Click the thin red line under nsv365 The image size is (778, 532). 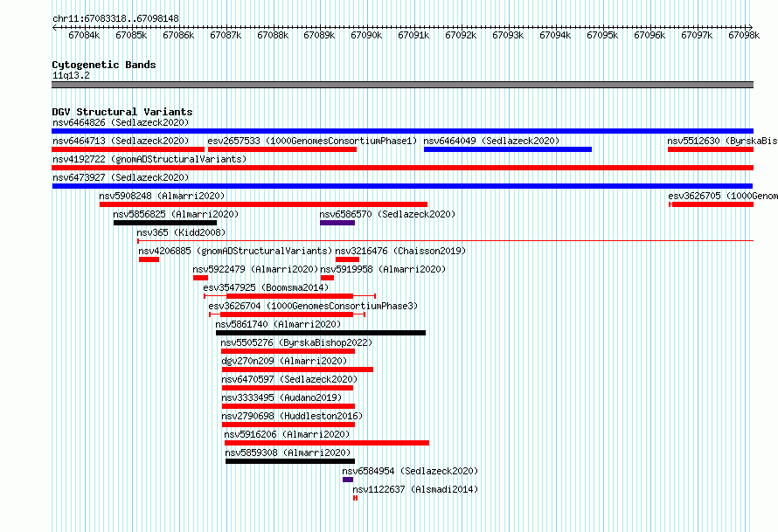[445, 241]
